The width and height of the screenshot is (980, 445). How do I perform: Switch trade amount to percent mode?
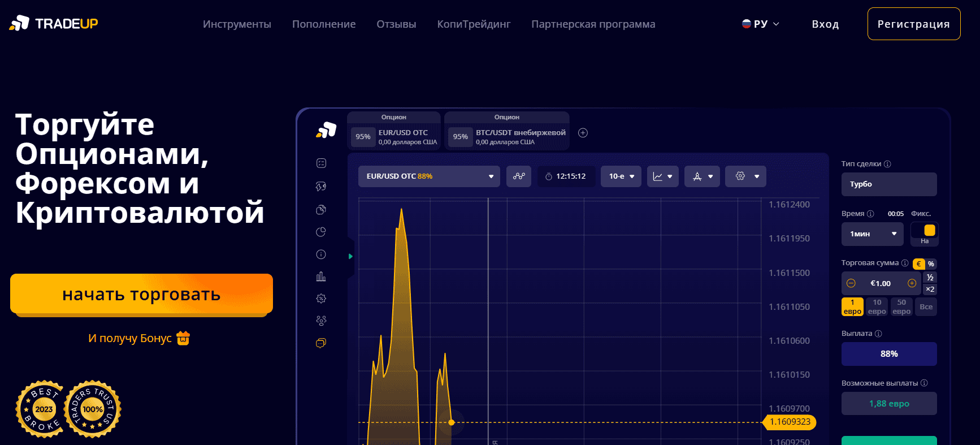click(x=931, y=264)
